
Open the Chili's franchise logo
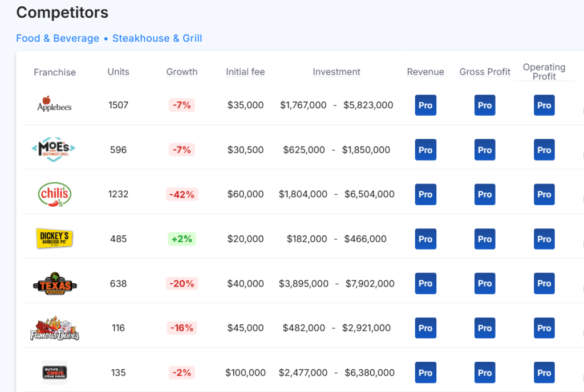(x=55, y=194)
